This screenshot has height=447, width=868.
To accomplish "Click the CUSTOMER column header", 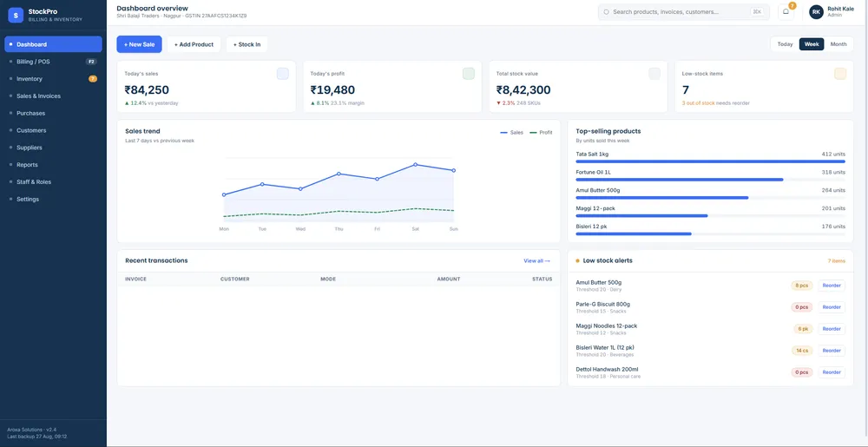I will coord(234,279).
